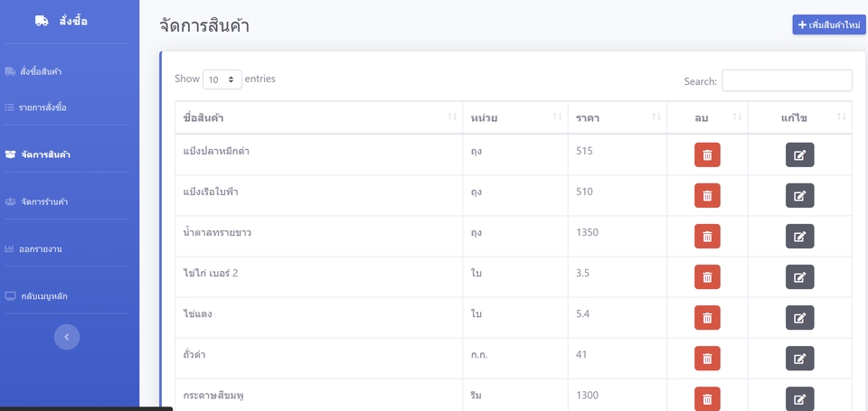This screenshot has width=868, height=411.
Task: Open สั่งซื้อสินค้า menu item
Action: (41, 71)
